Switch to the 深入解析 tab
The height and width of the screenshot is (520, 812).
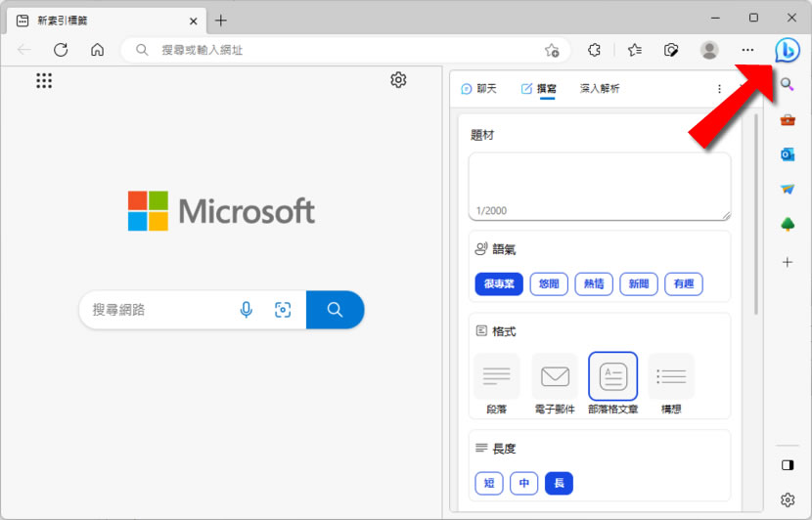click(x=600, y=89)
